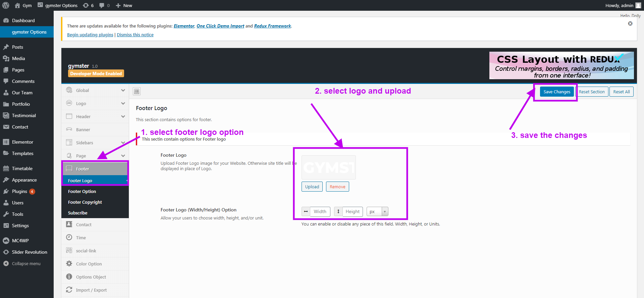Dismiss the plugin update notice with X icon
The width and height of the screenshot is (644, 298).
630,23
